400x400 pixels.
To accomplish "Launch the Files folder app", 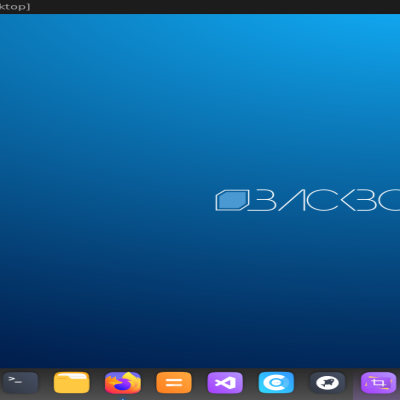I will (72, 383).
